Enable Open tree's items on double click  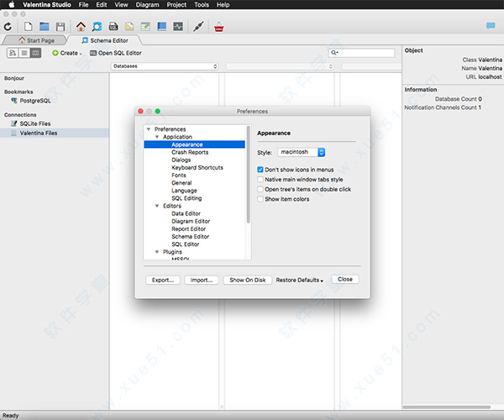[260, 189]
